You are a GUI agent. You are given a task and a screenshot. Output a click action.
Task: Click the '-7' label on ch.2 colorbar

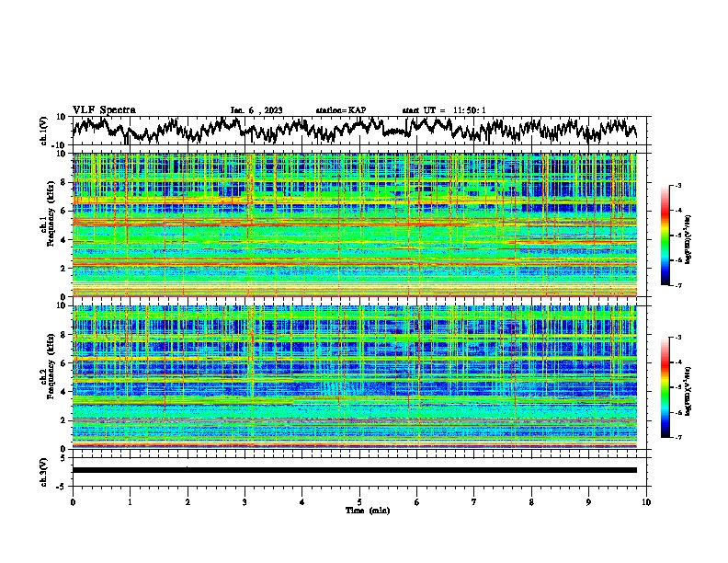coord(677,437)
